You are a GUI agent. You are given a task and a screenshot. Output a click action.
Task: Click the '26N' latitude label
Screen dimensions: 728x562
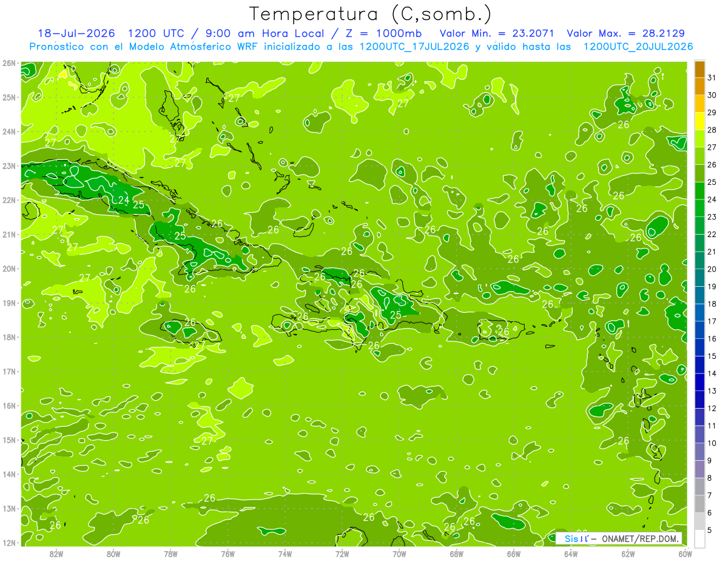pyautogui.click(x=8, y=63)
